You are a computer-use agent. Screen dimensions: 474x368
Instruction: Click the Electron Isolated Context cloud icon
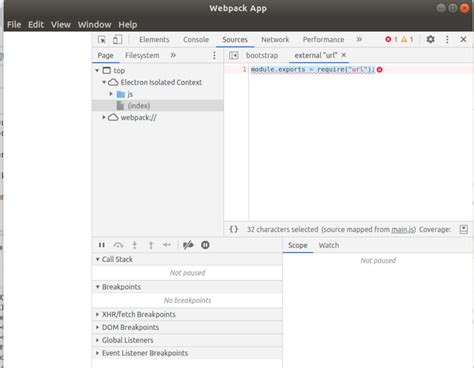tap(113, 82)
